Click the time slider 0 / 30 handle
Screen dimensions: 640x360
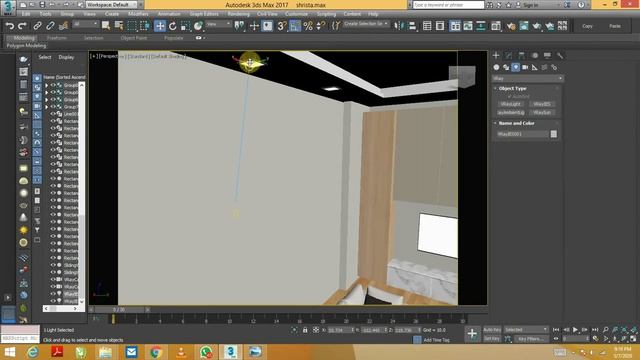(119, 310)
